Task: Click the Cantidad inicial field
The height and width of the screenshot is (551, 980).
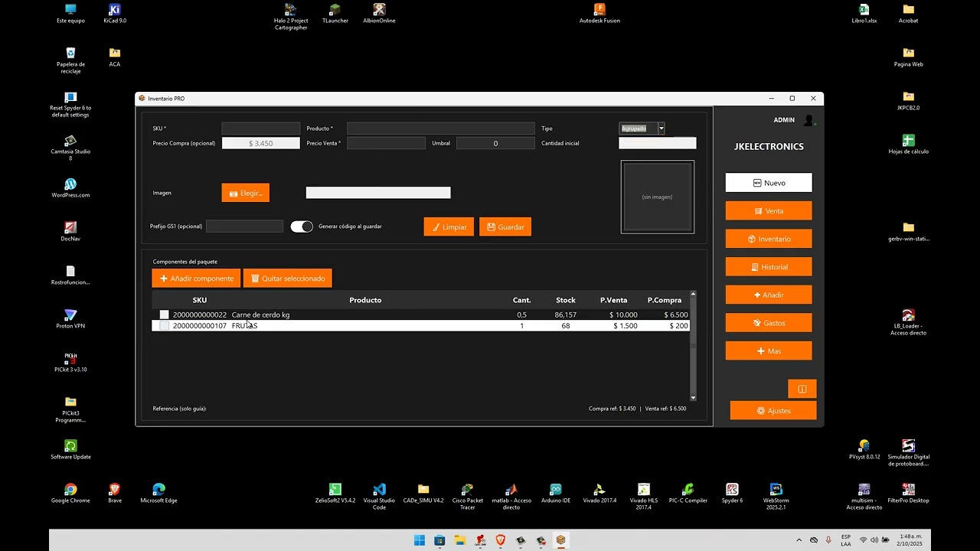Action: 658,143
